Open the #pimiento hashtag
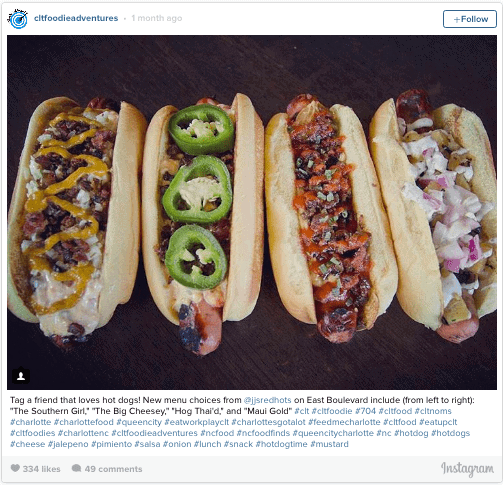This screenshot has width=503, height=485. coord(111,444)
